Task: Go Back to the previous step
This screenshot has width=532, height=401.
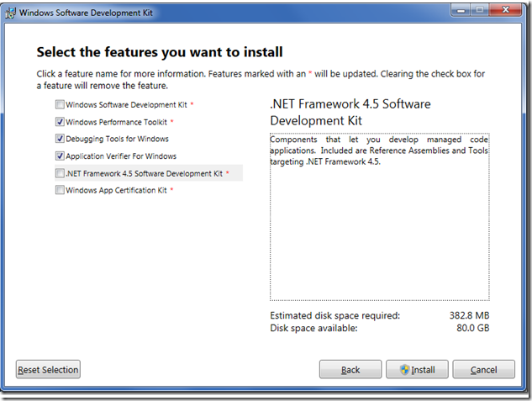Action: tap(350, 369)
